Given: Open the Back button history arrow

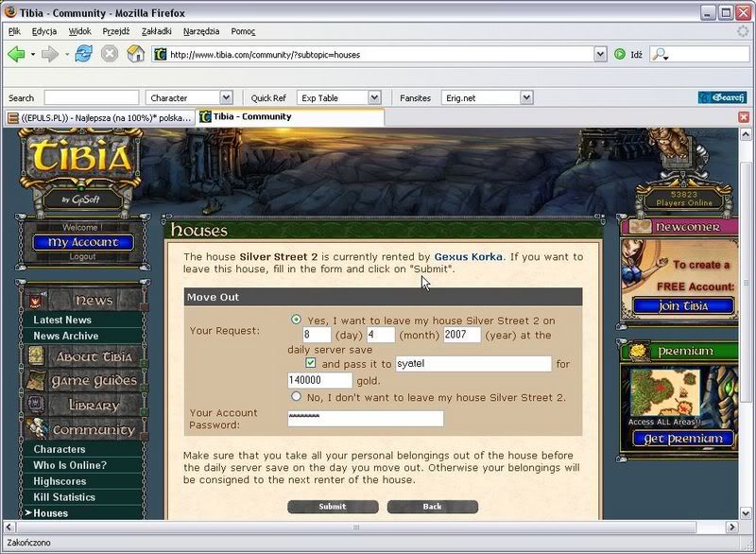Looking at the screenshot, I should point(33,55).
